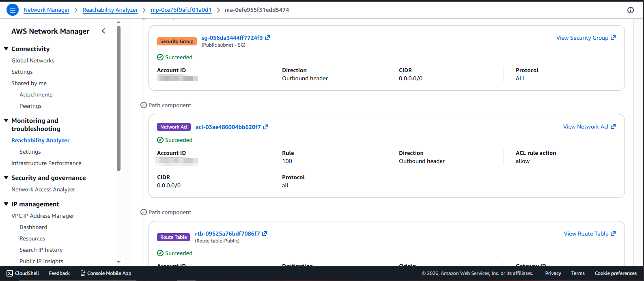Open Dashboard under IP management

click(x=33, y=227)
